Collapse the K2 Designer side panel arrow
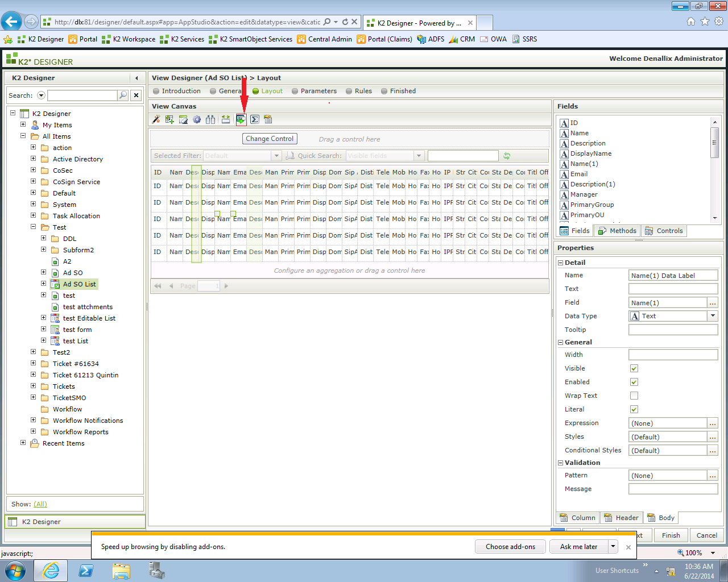The image size is (728, 582). point(136,78)
